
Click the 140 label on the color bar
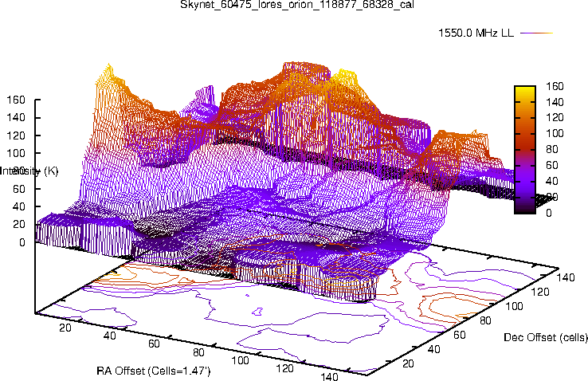555,102
